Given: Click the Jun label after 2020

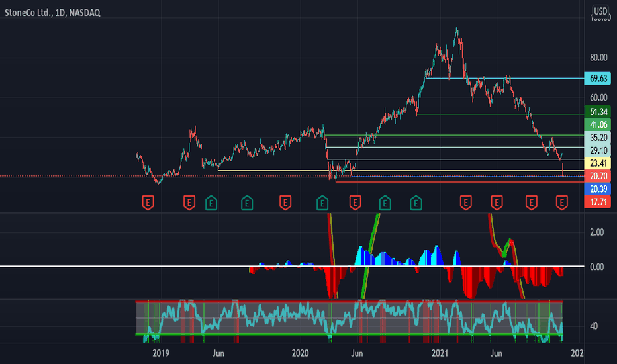Looking at the screenshot, I should tap(357, 353).
